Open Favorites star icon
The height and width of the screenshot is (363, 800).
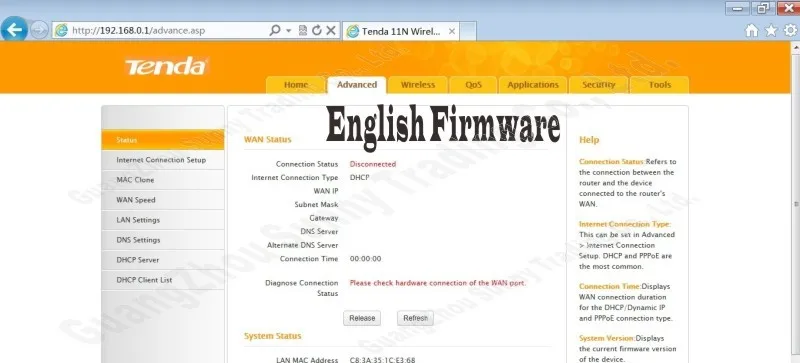[771, 31]
